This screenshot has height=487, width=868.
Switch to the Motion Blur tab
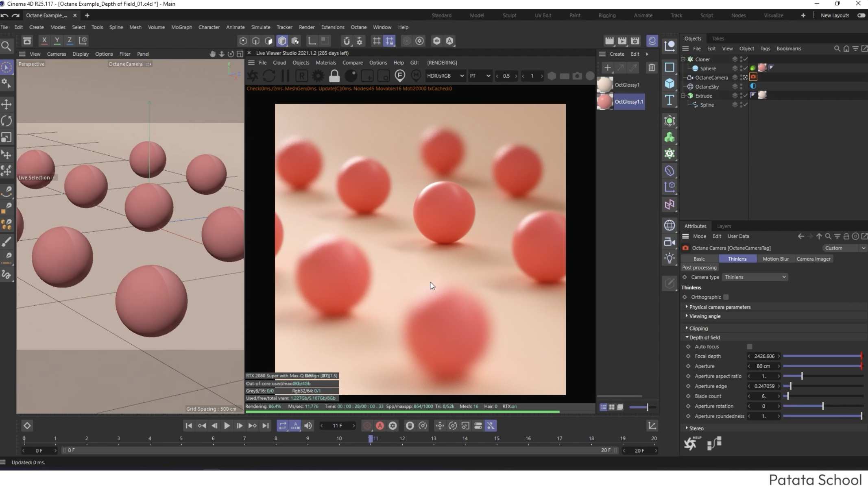click(775, 259)
